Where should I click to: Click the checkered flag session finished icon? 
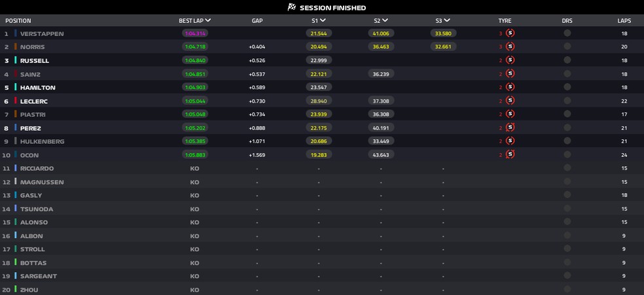pyautogui.click(x=292, y=7)
